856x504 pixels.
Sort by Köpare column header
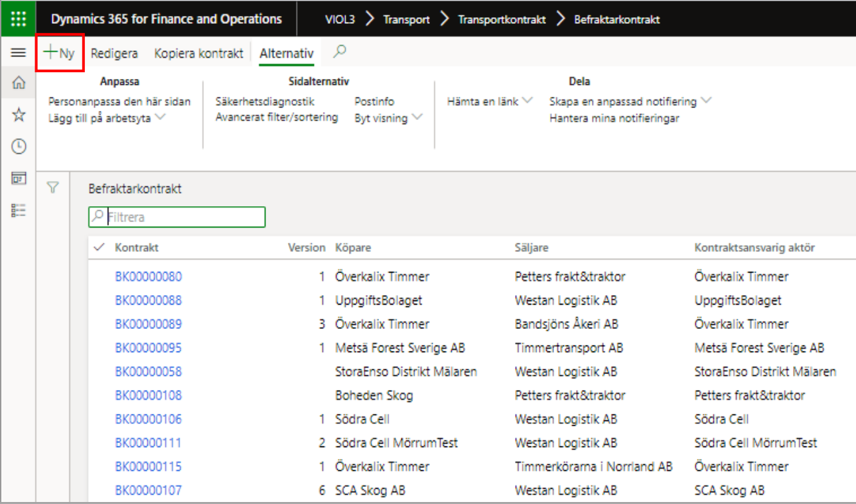click(x=353, y=247)
